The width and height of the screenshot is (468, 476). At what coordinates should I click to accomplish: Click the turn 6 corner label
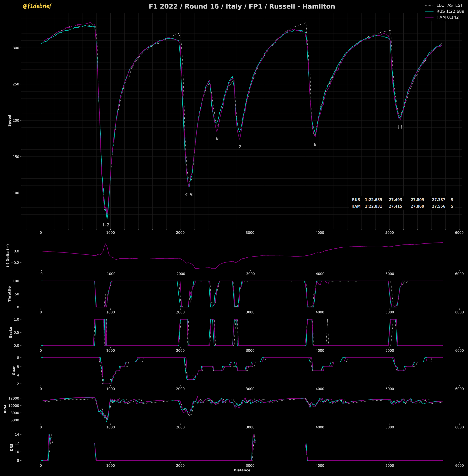217,138
